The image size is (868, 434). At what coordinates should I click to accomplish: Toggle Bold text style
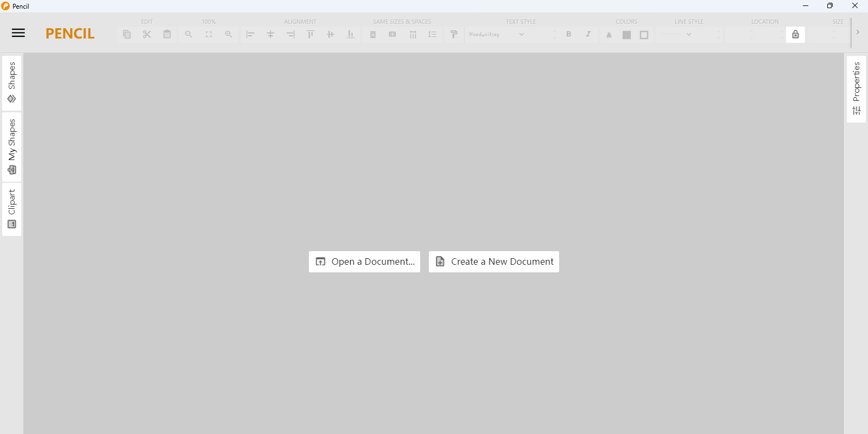coord(568,34)
